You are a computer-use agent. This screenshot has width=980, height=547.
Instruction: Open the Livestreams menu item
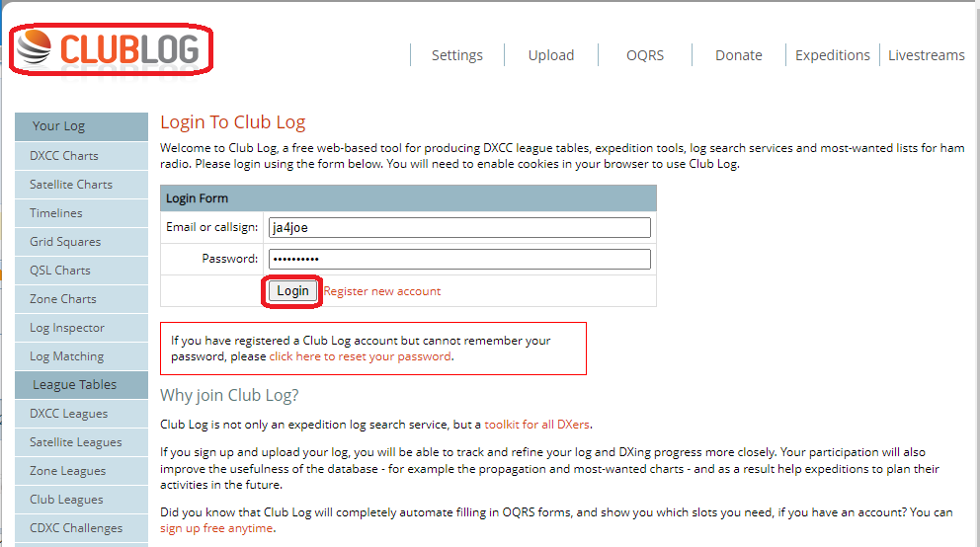tap(927, 55)
